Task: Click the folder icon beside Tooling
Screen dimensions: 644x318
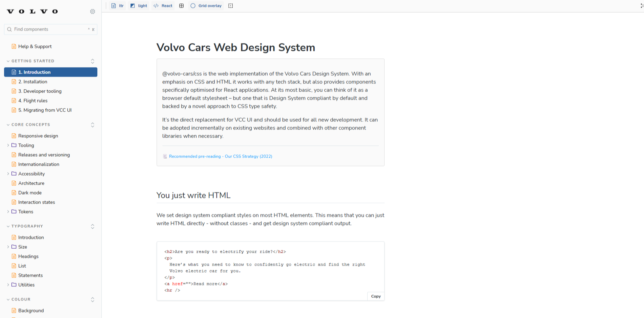Action: point(14,145)
